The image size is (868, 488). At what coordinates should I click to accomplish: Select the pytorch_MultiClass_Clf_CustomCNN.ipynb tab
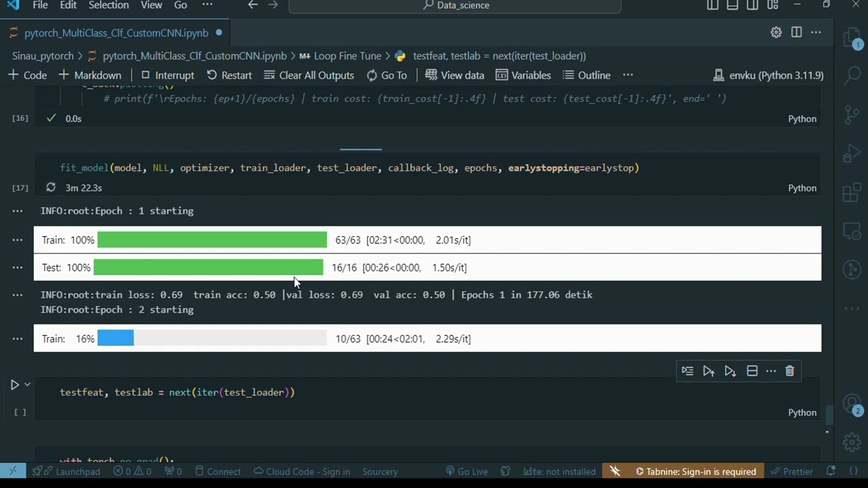click(x=115, y=33)
